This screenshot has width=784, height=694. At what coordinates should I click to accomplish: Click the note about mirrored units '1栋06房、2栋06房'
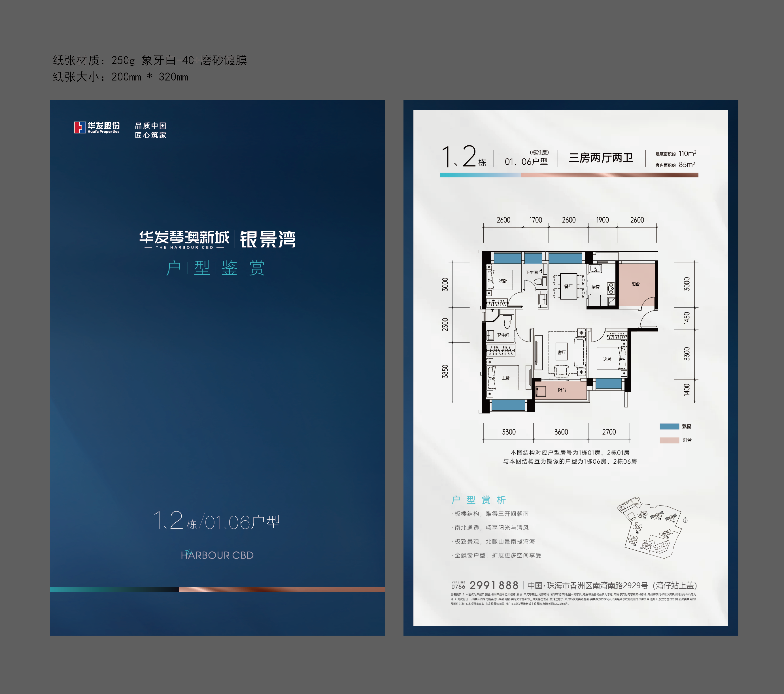tap(570, 462)
